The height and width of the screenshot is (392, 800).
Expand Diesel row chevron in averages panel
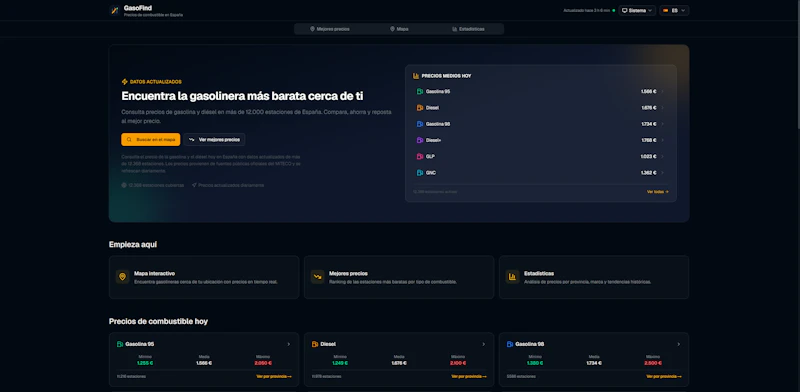(662, 108)
